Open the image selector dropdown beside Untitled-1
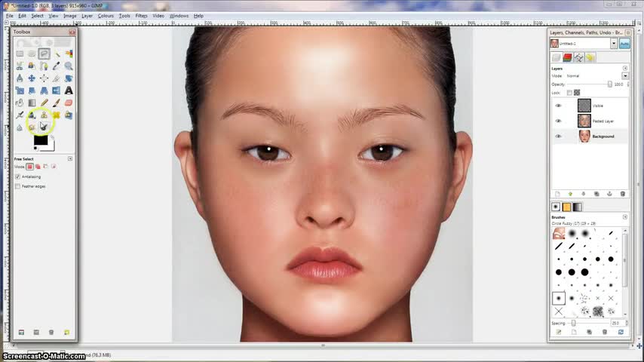Image resolution: width=644 pixels, height=362 pixels. [614, 44]
